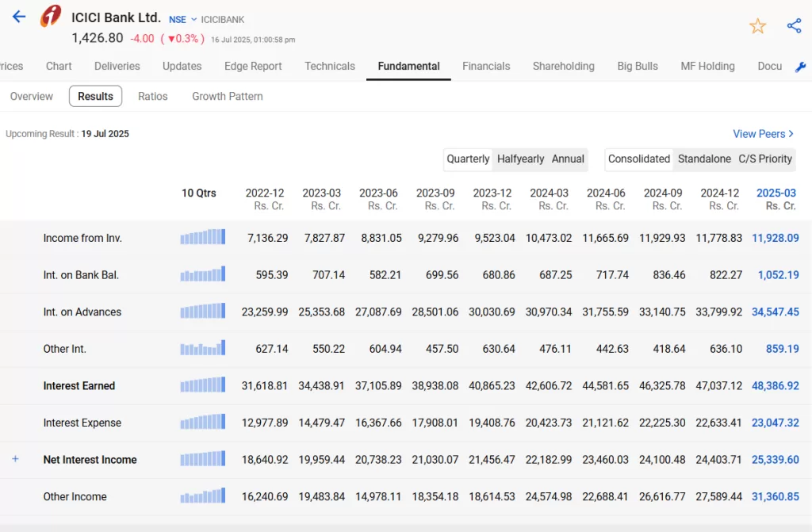This screenshot has width=812, height=532.
Task: Open the Updates tab
Action: click(x=182, y=67)
